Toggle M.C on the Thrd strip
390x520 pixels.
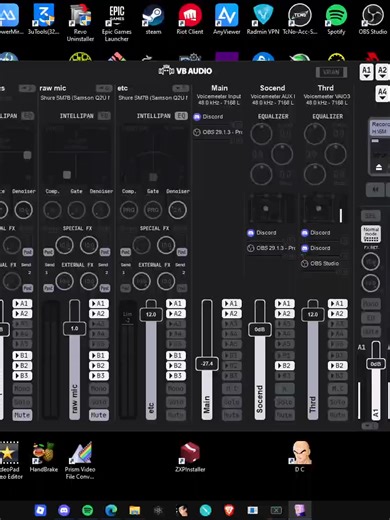(x=337, y=389)
